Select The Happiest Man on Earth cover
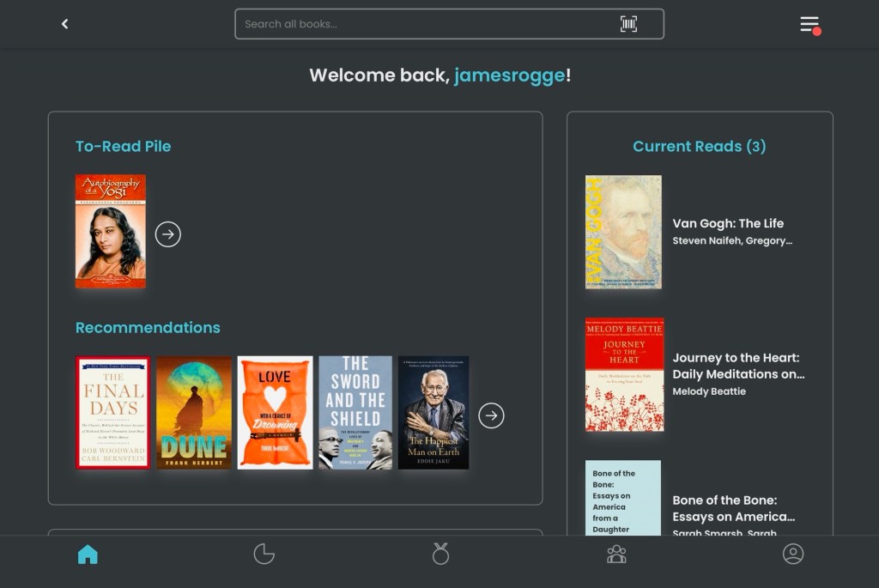The height and width of the screenshot is (588, 879). point(433,413)
